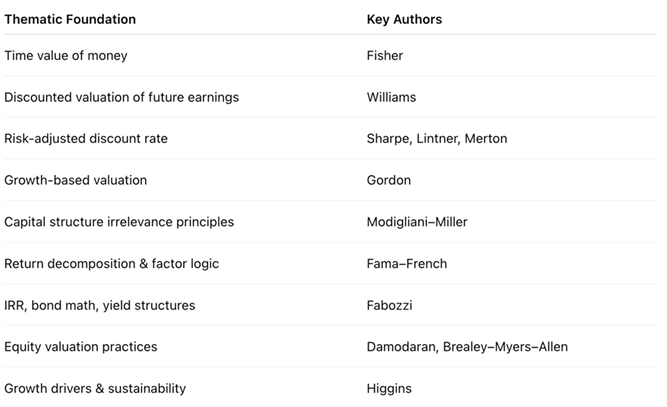Click 'Growth drivers & sustainability' row label
The width and height of the screenshot is (667, 407).
tap(95, 388)
